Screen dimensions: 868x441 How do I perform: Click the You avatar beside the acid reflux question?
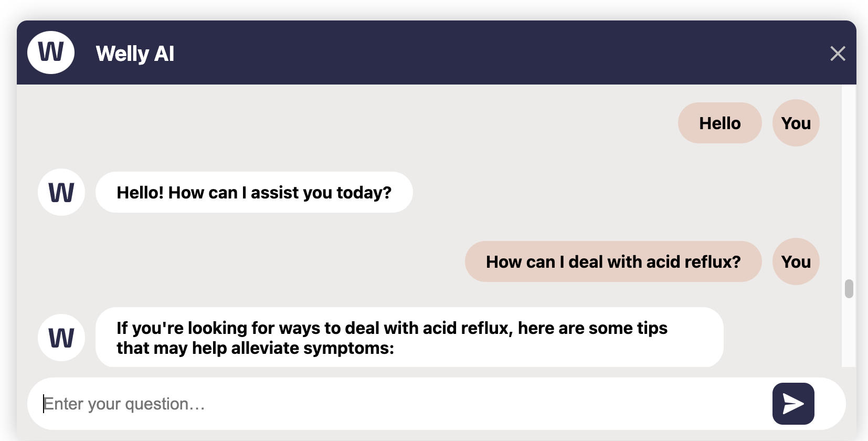(x=796, y=262)
